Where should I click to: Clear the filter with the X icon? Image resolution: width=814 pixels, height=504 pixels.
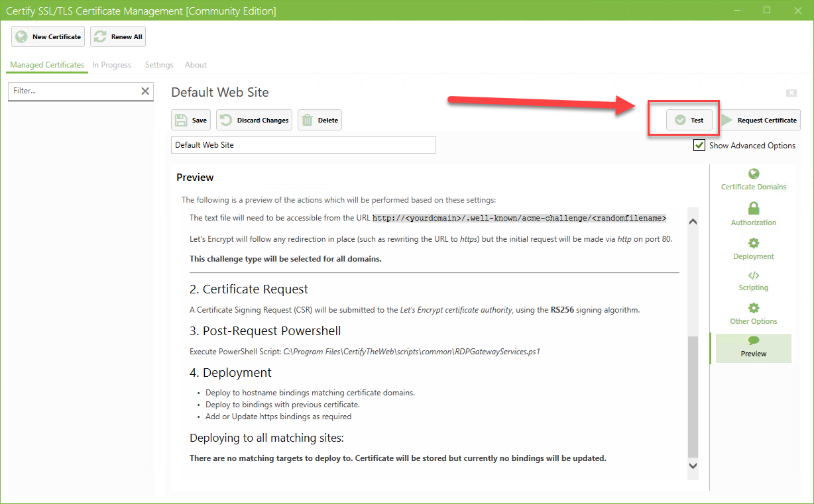[145, 91]
